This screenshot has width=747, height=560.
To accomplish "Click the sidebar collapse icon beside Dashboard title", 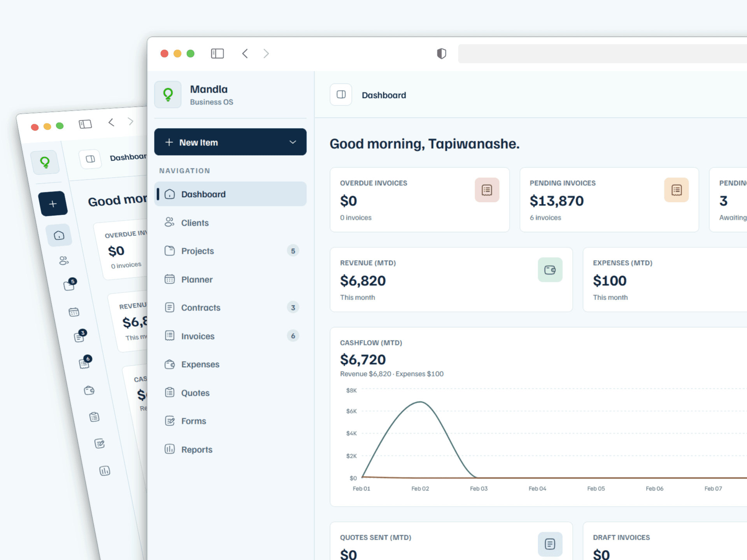I will click(x=340, y=94).
